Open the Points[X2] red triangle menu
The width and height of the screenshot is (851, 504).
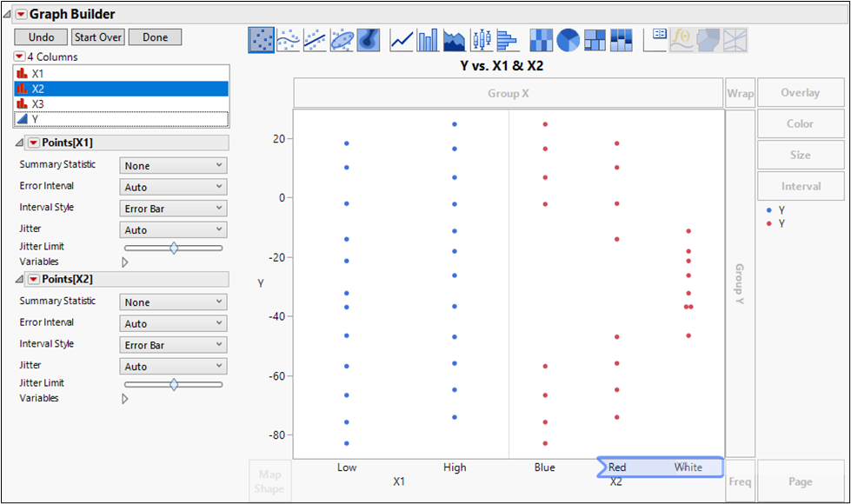pos(34,279)
